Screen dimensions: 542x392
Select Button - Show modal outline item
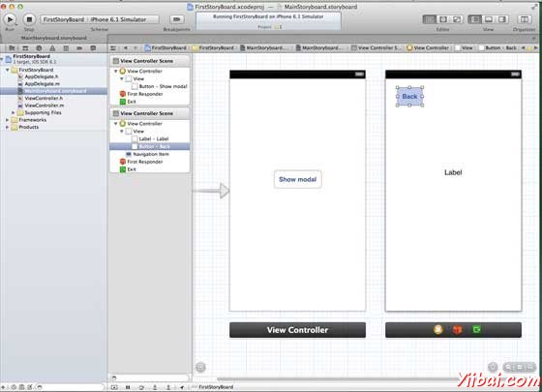tap(160, 86)
